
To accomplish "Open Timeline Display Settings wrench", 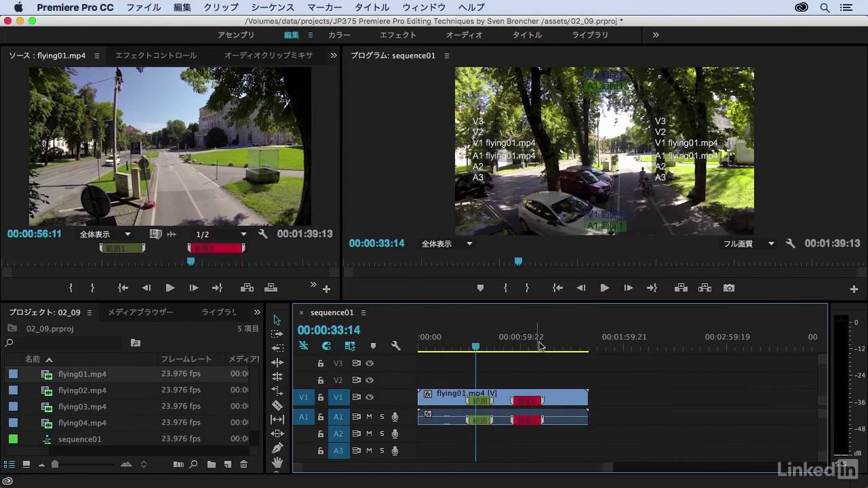I will pos(396,346).
